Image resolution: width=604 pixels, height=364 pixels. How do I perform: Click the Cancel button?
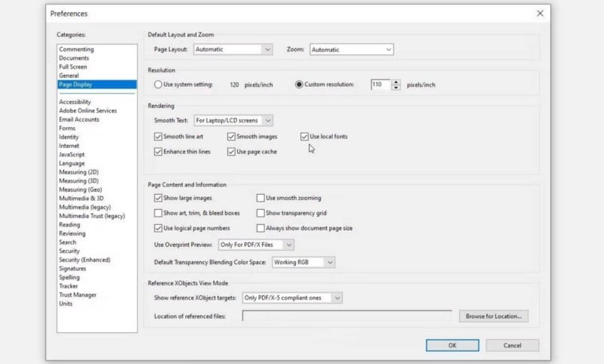pyautogui.click(x=512, y=346)
